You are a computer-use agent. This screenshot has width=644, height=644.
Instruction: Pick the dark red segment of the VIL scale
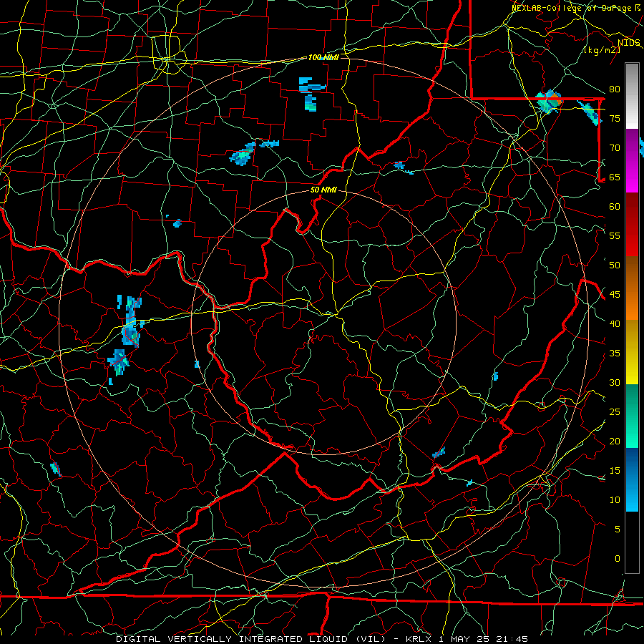(632, 210)
